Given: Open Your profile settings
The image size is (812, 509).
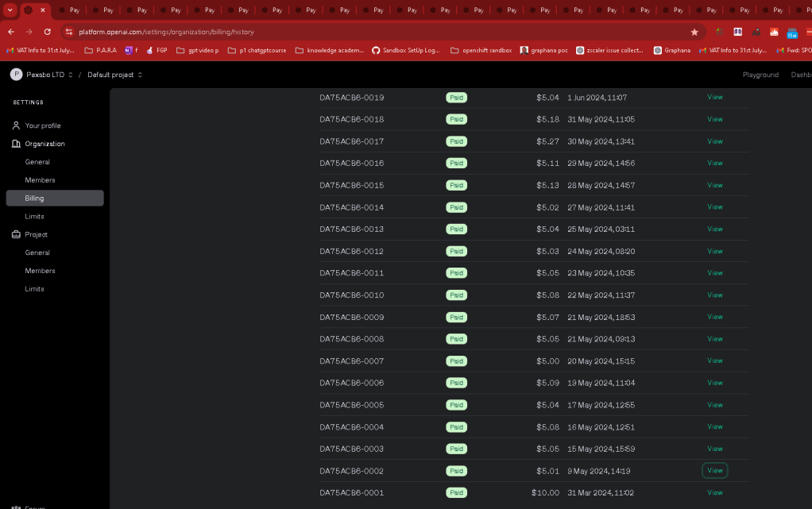Looking at the screenshot, I should (42, 125).
